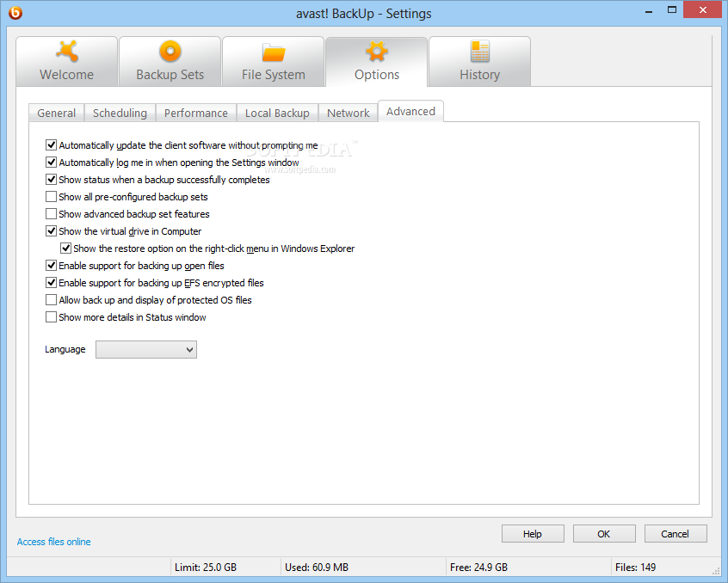This screenshot has height=583, width=728.
Task: Click the Used: 60.9 MB status entry
Action: (x=317, y=568)
